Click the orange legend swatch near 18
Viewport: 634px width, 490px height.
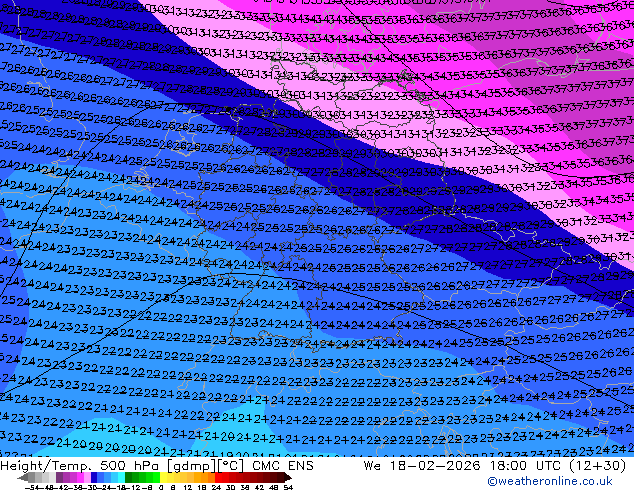(205, 477)
